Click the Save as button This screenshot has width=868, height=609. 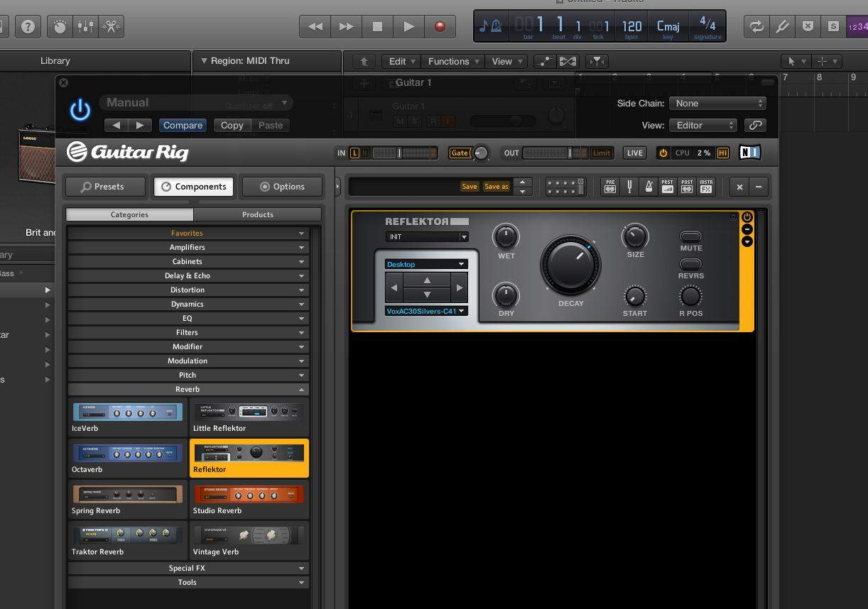point(496,187)
